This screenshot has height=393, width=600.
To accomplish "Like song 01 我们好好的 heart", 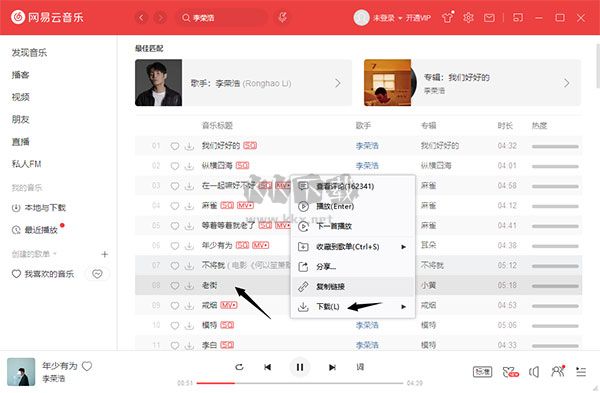I will pyautogui.click(x=174, y=146).
